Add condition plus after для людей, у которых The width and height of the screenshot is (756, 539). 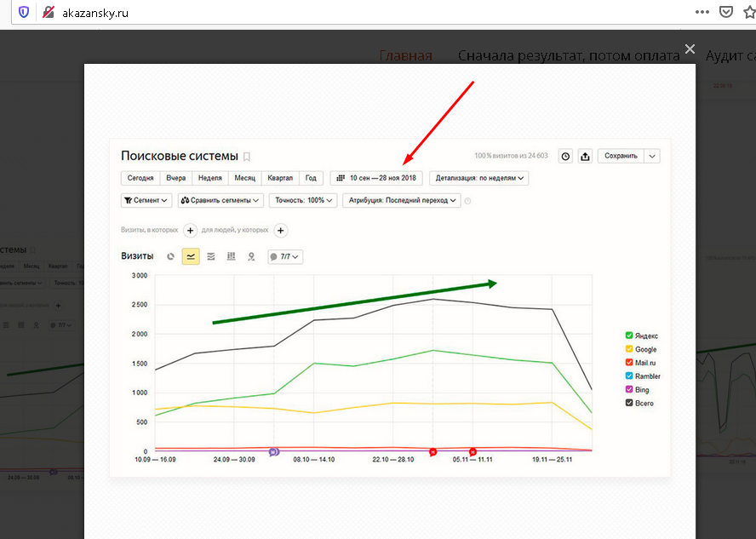pyautogui.click(x=281, y=231)
